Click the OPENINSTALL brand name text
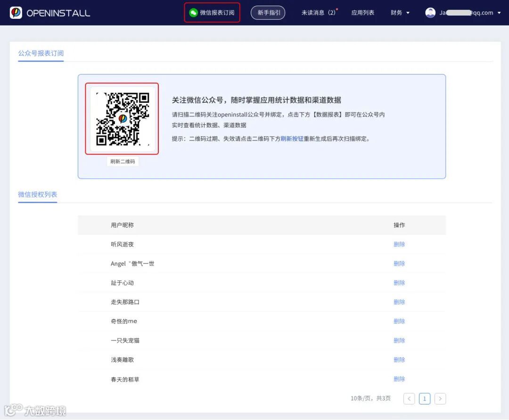This screenshot has height=420, width=509. [x=58, y=13]
